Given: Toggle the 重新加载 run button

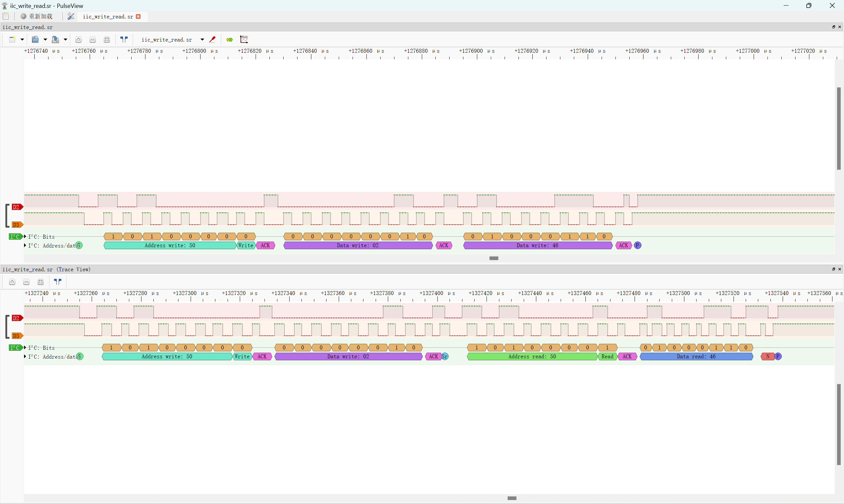Looking at the screenshot, I should [37, 16].
